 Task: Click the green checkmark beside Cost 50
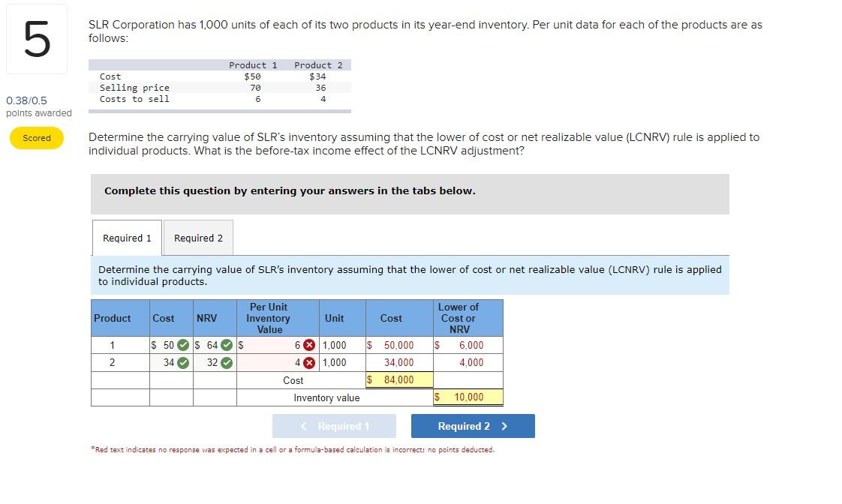[183, 345]
